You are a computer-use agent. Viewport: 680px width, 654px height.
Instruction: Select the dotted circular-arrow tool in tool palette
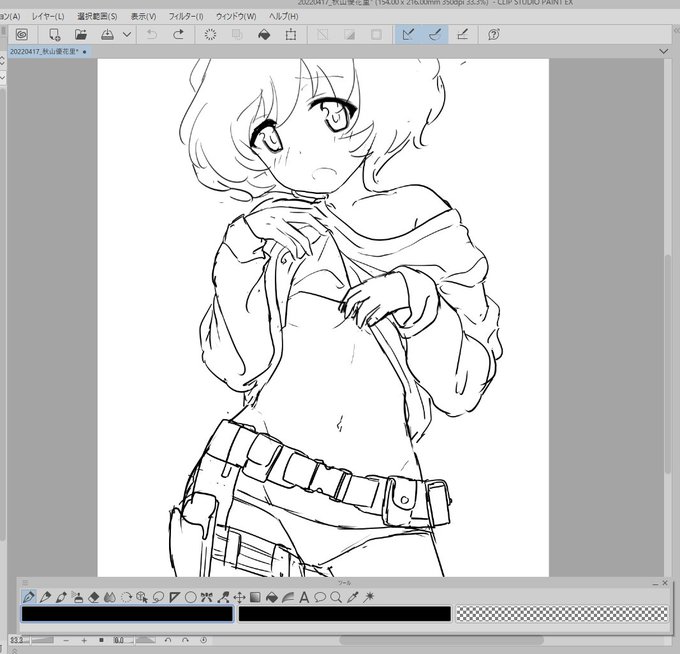tap(126, 597)
